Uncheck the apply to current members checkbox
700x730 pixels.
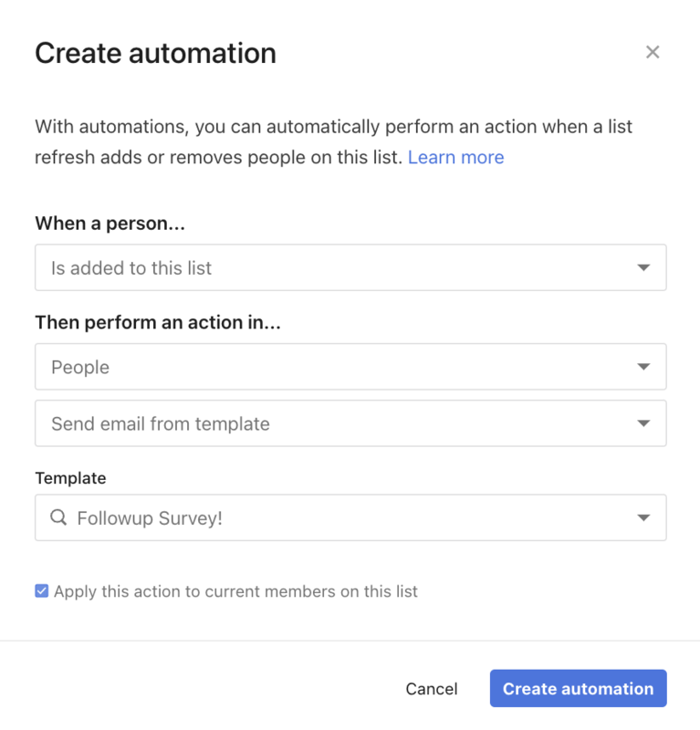click(42, 591)
